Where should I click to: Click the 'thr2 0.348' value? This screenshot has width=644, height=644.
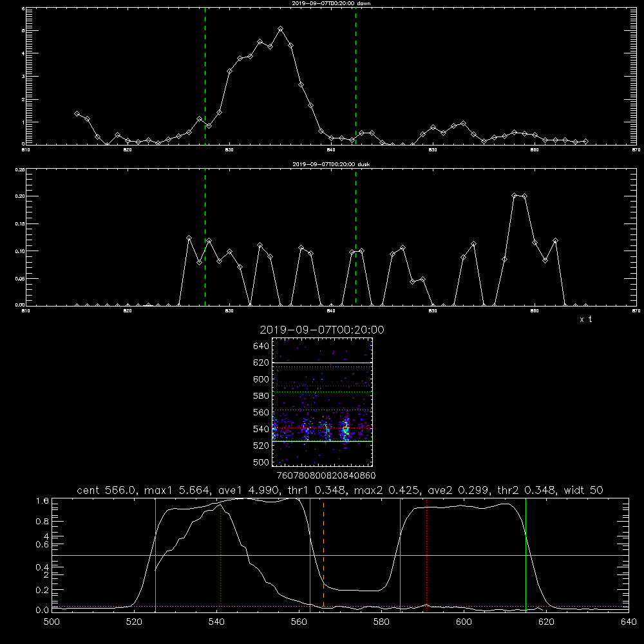click(x=528, y=490)
